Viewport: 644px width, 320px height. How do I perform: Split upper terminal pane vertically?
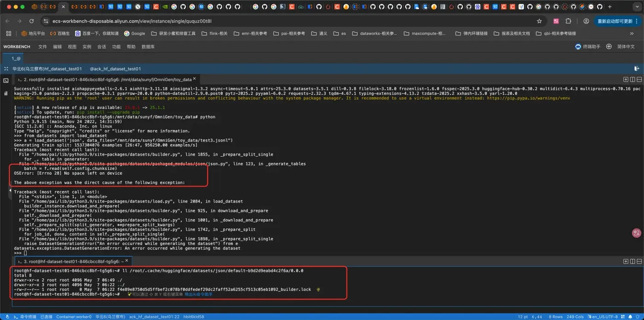(632, 80)
